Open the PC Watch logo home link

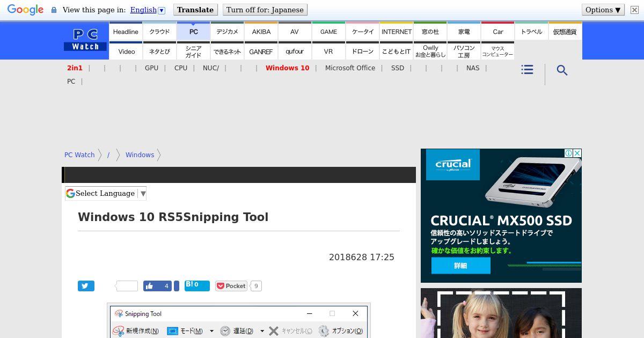[x=85, y=40]
